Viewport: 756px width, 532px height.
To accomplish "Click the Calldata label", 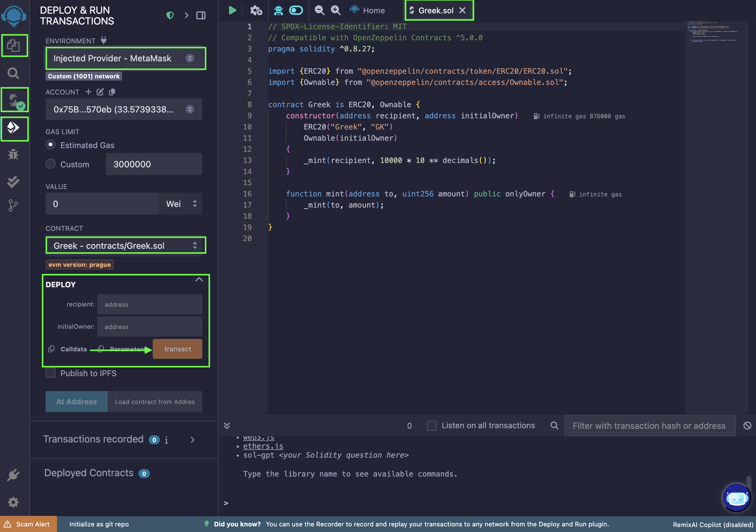I will pos(74,349).
